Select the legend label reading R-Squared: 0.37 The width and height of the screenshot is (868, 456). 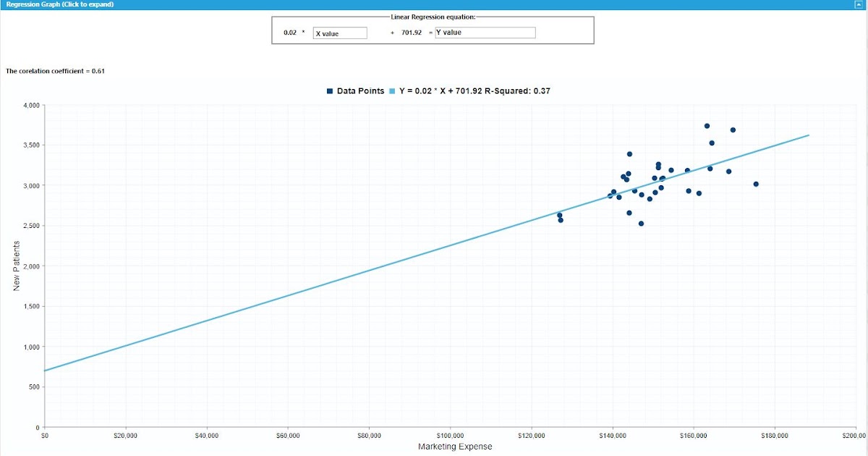tap(517, 90)
